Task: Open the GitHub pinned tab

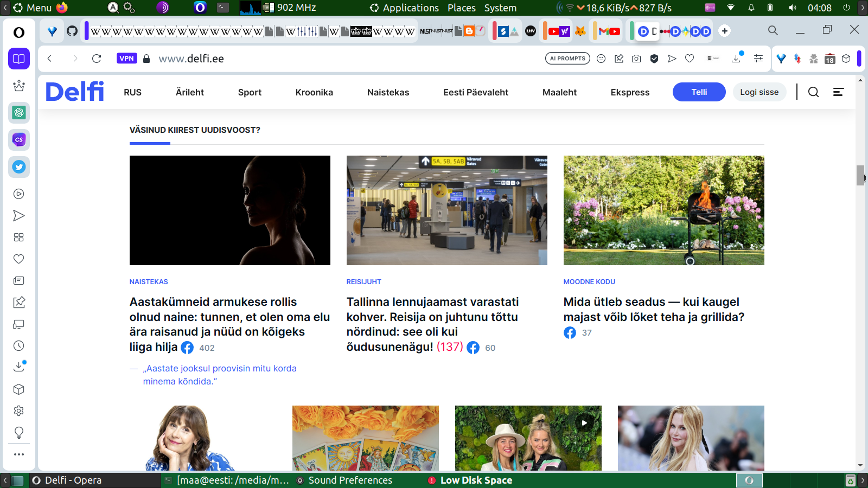Action: pyautogui.click(x=72, y=31)
